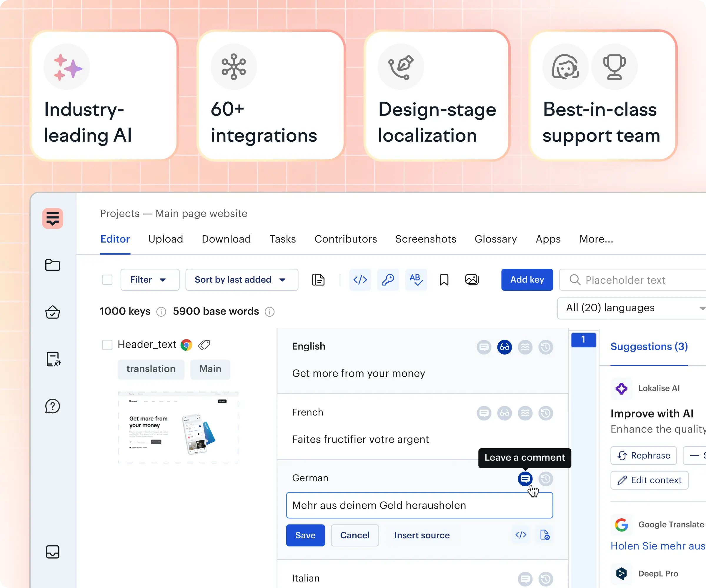The width and height of the screenshot is (706, 588).
Task: Click the history clock icon in English row
Action: 546,347
